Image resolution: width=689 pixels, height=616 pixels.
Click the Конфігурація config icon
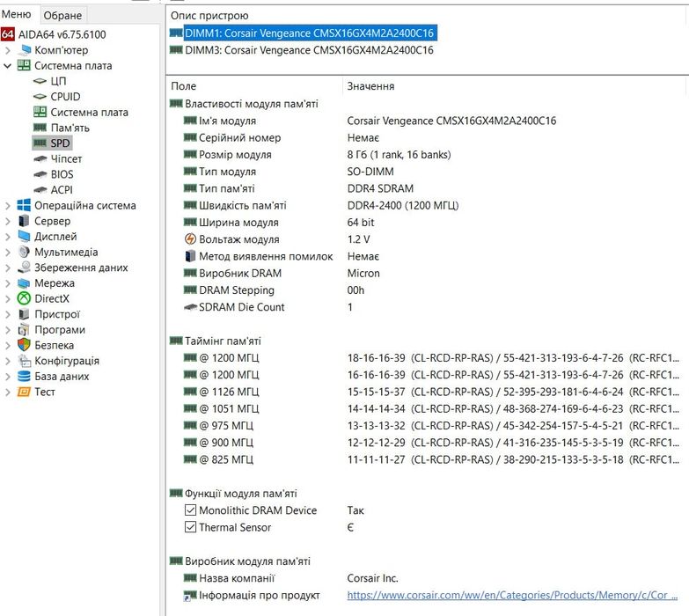(24, 361)
